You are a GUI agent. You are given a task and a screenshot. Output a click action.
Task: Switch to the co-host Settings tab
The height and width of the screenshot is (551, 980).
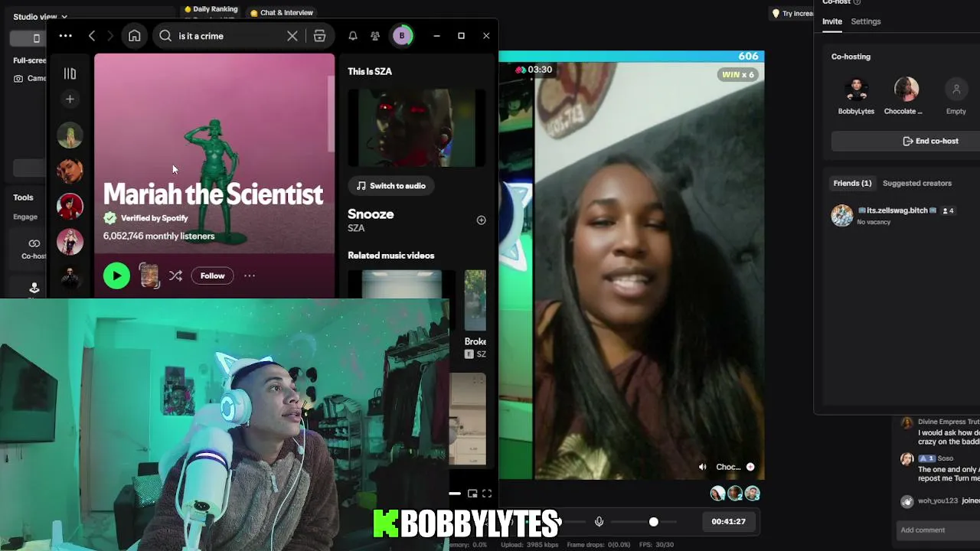click(x=866, y=21)
